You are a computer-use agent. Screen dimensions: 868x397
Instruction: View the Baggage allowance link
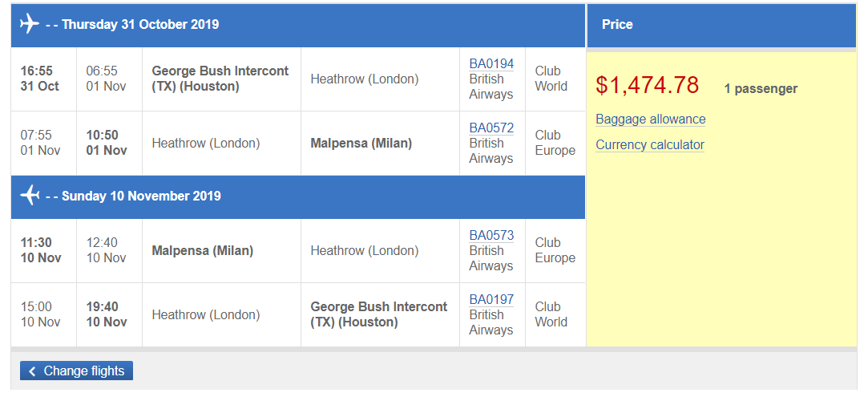650,120
